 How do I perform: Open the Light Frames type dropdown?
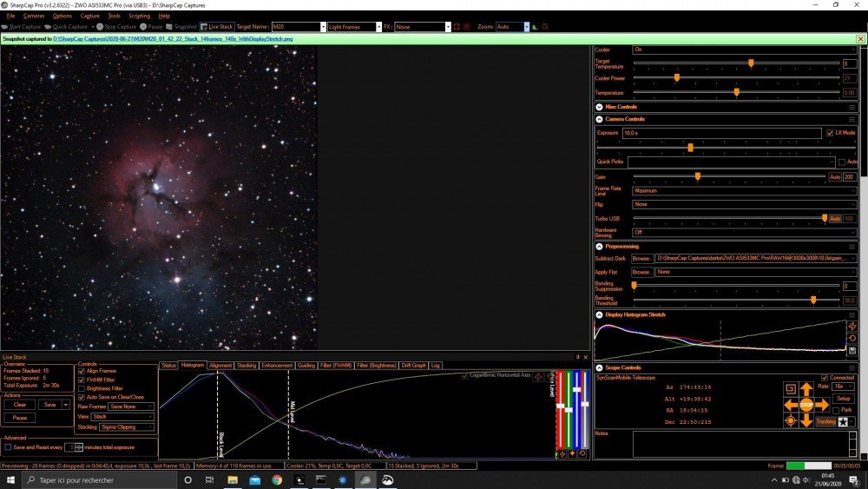pos(378,27)
